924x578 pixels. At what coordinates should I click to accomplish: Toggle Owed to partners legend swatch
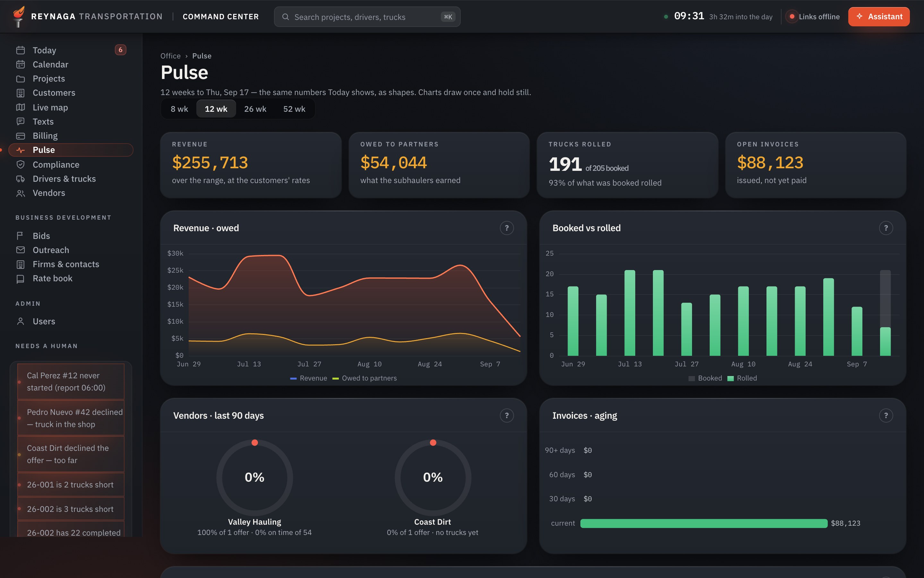tap(336, 379)
